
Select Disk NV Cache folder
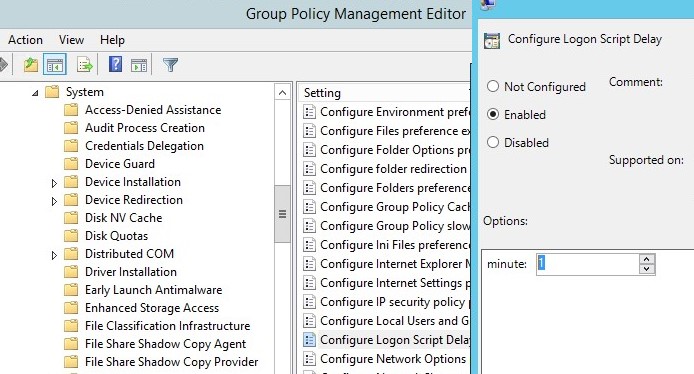tap(123, 218)
